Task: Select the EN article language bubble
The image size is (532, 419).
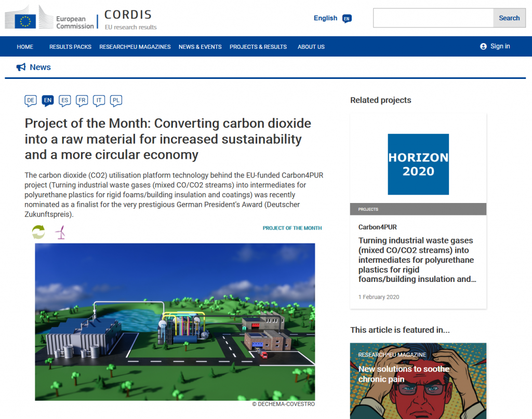Action: [x=48, y=101]
